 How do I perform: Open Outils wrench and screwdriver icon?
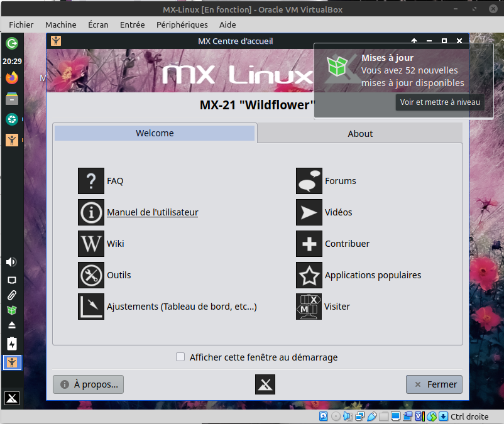coord(91,275)
